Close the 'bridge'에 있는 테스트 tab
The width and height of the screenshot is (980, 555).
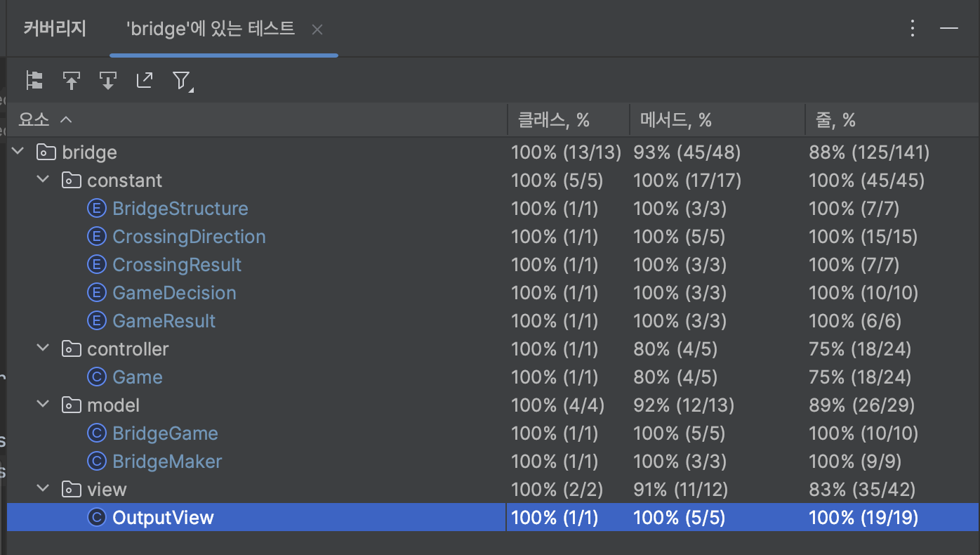coord(317,30)
